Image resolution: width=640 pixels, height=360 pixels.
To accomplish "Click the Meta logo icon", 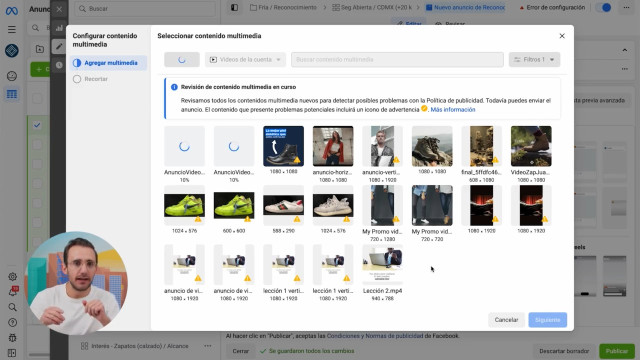I will [x=11, y=11].
